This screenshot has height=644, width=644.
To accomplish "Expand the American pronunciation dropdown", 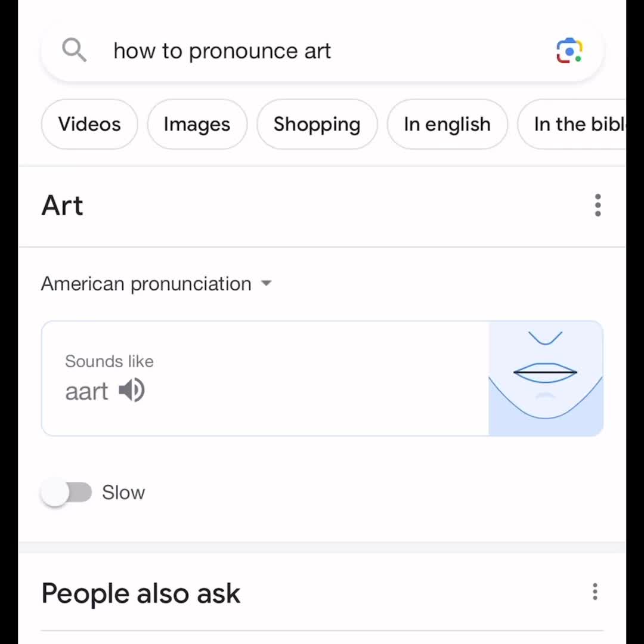I will point(156,283).
